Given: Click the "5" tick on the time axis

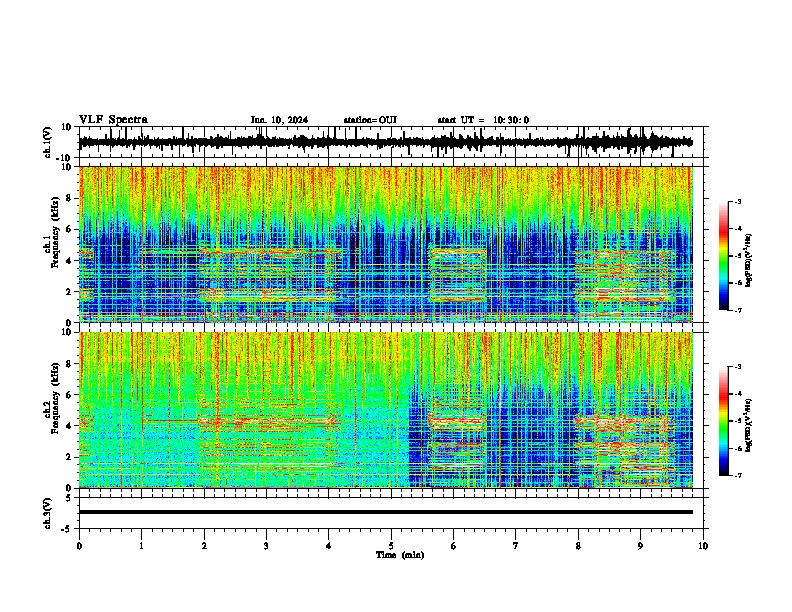Looking at the screenshot, I should pyautogui.click(x=391, y=546).
